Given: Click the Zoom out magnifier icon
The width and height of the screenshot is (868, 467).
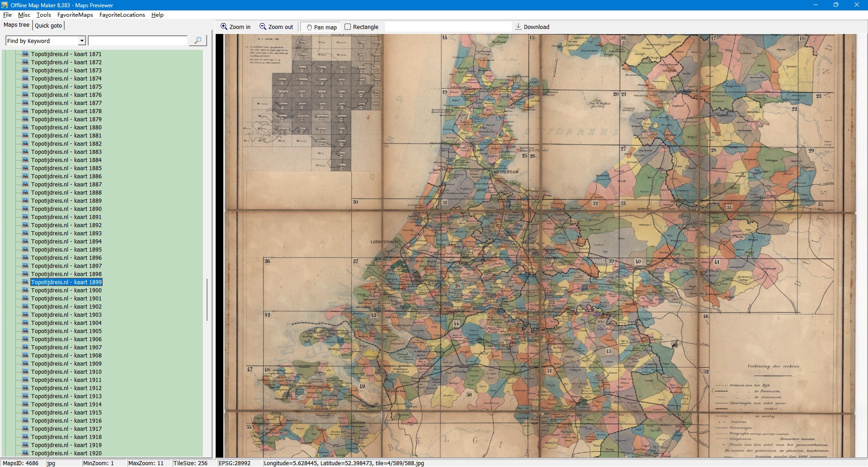Looking at the screenshot, I should pyautogui.click(x=263, y=27).
